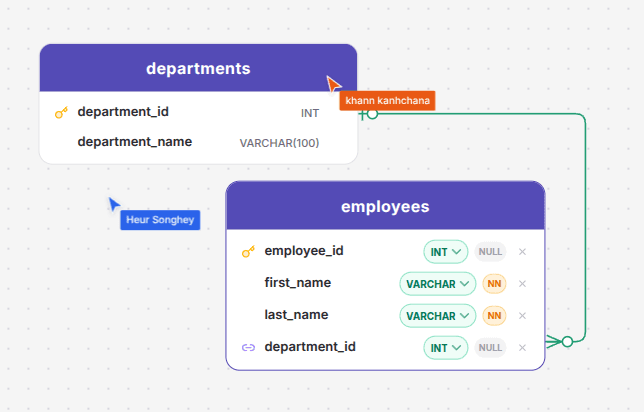Remove the employees department_id column with its X

point(522,348)
